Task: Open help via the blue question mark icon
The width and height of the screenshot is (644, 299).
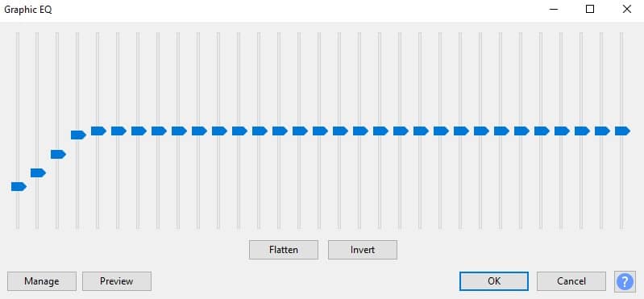Action: 625,281
